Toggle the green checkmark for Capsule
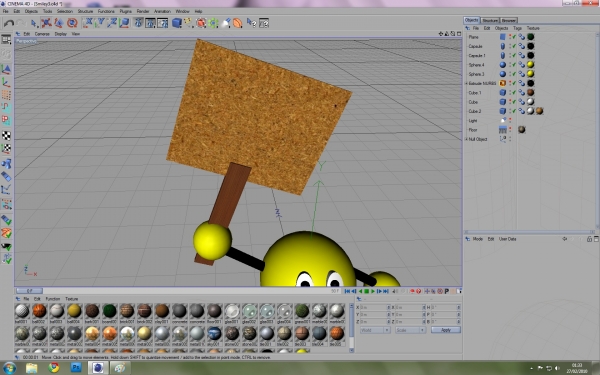Screen dimensions: 600x375 [x=514, y=46]
